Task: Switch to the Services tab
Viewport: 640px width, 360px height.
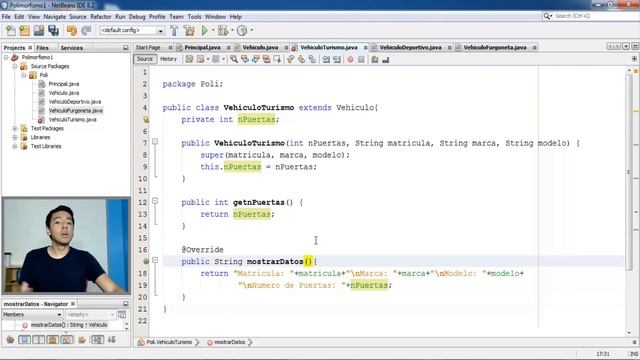Action: click(72, 48)
